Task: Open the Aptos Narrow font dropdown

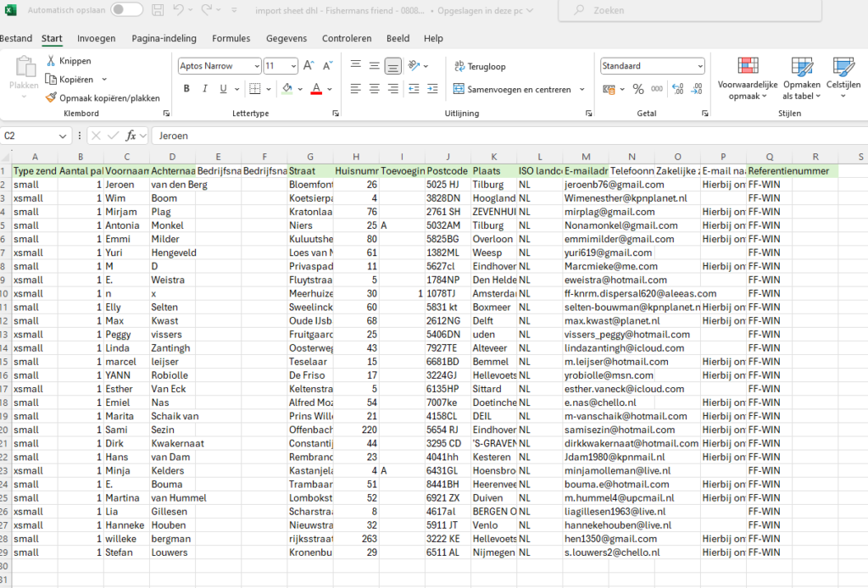Action: (256, 66)
